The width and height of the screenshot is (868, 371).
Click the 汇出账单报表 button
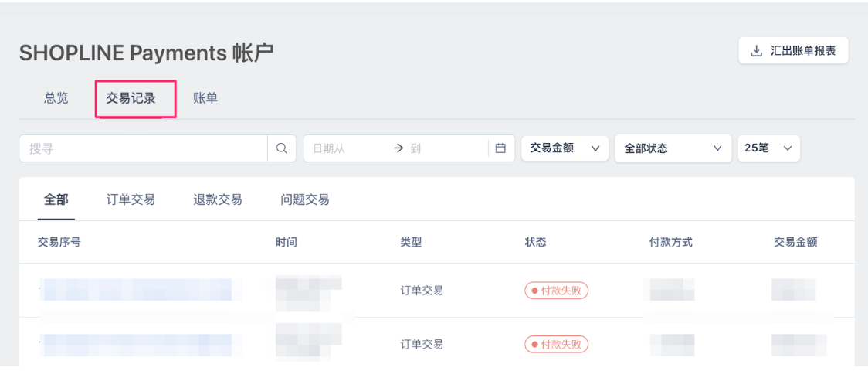tap(793, 51)
